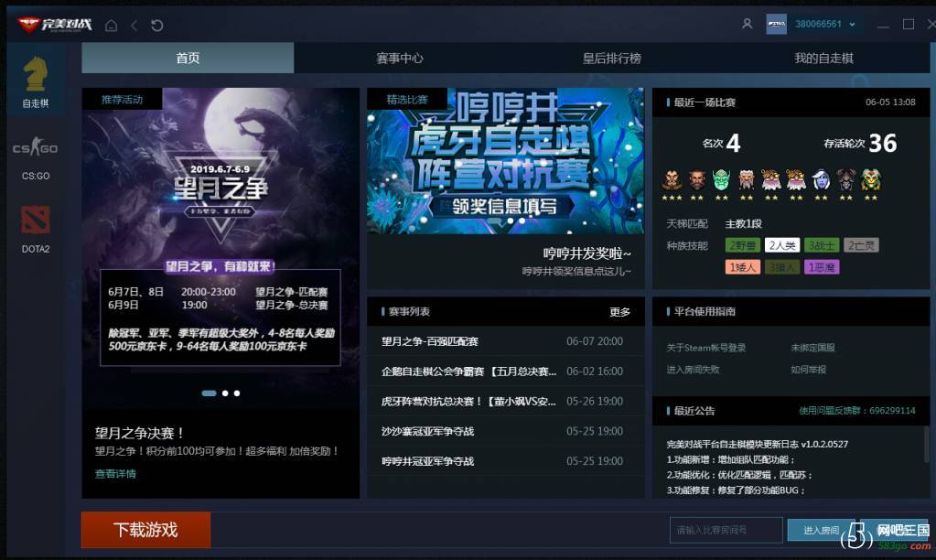Open the 虎牙阵营对抗总决赛 match row

click(506, 401)
